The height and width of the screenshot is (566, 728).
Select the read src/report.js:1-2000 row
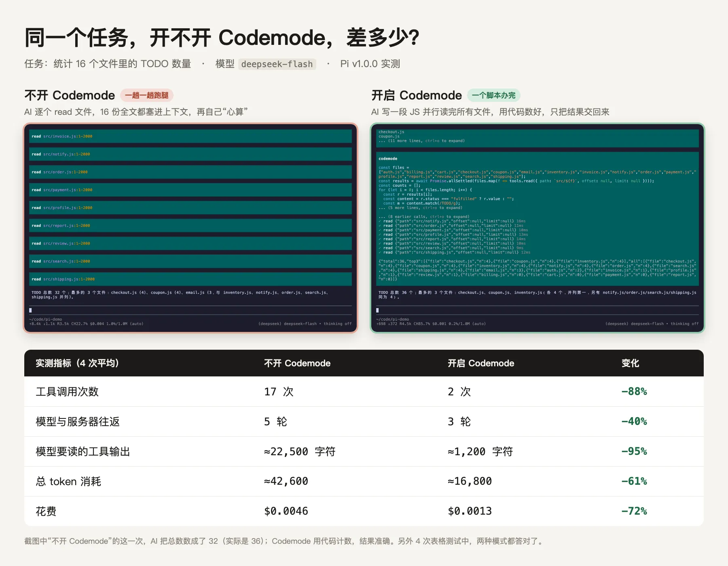(x=190, y=225)
